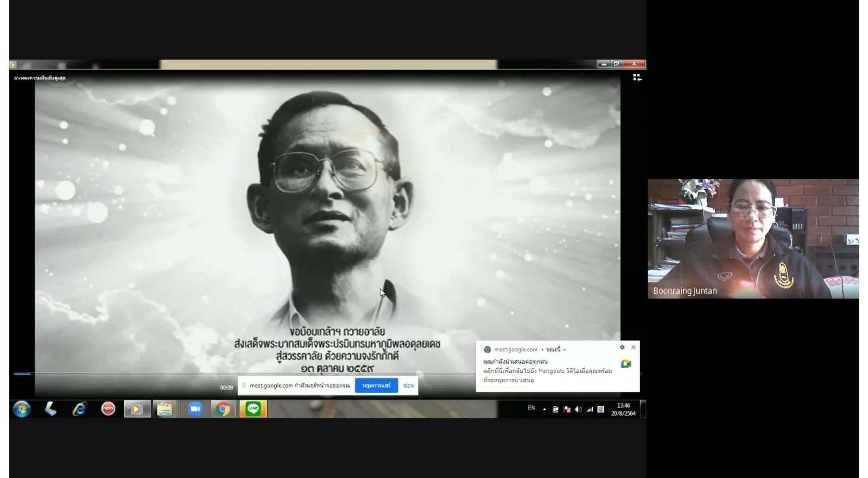Screen dimensions: 868x478
Task: Click the Google Meet camera icon in notification
Action: [626, 364]
